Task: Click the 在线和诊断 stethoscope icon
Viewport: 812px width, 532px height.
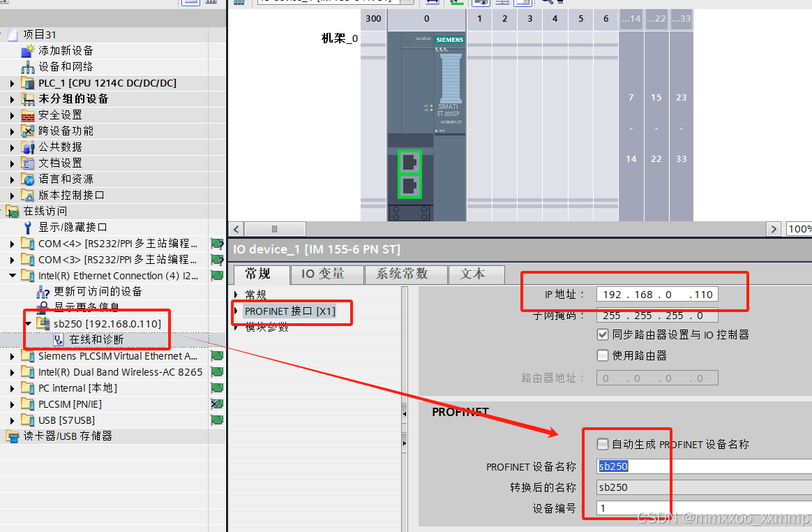Action: 59,340
